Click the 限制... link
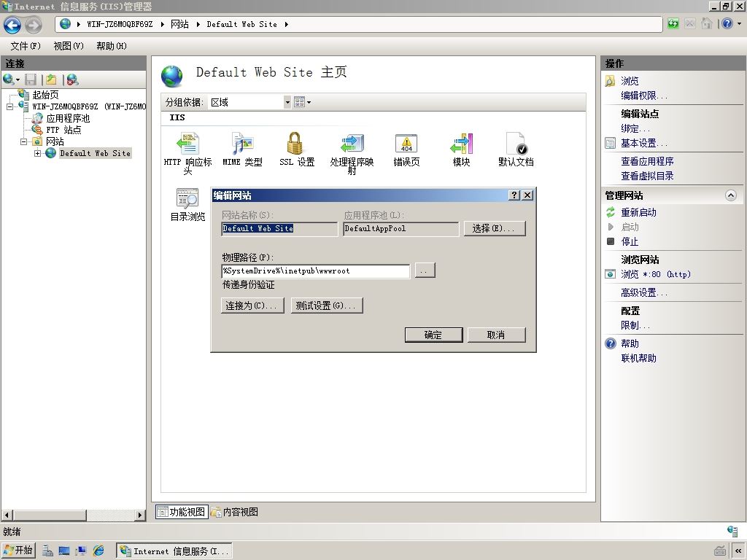Image resolution: width=747 pixels, height=560 pixels. coord(635,325)
